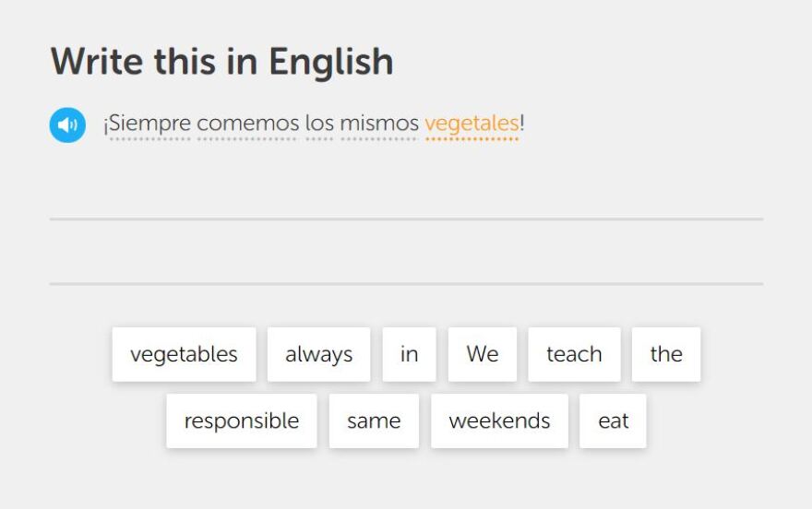Screen dimensions: 812x509
Task: Select the responsible word tile
Action: [242, 421]
